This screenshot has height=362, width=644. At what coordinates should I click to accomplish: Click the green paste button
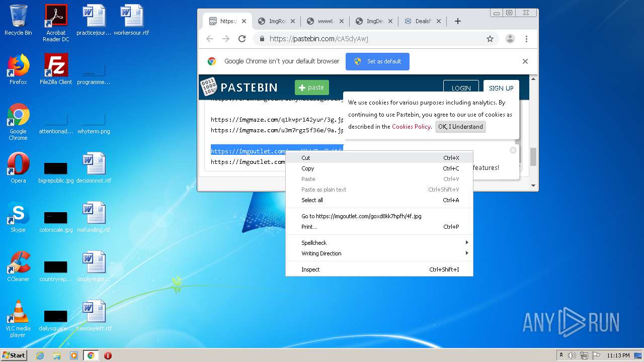click(312, 87)
